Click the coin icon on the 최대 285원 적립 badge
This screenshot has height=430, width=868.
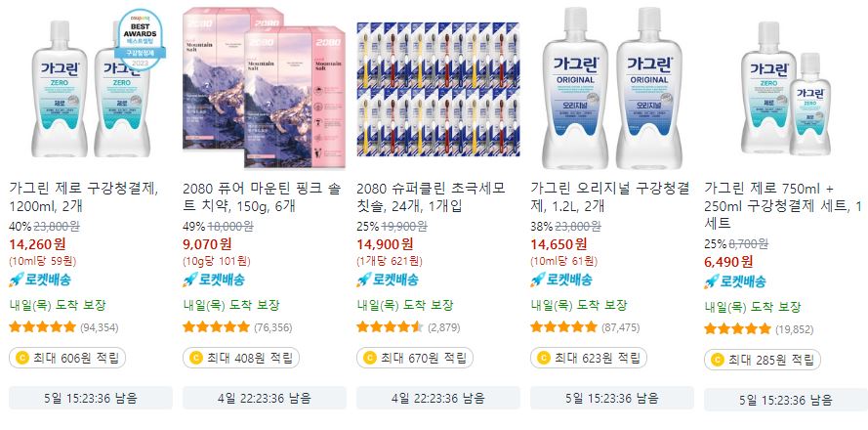pyautogui.click(x=718, y=361)
